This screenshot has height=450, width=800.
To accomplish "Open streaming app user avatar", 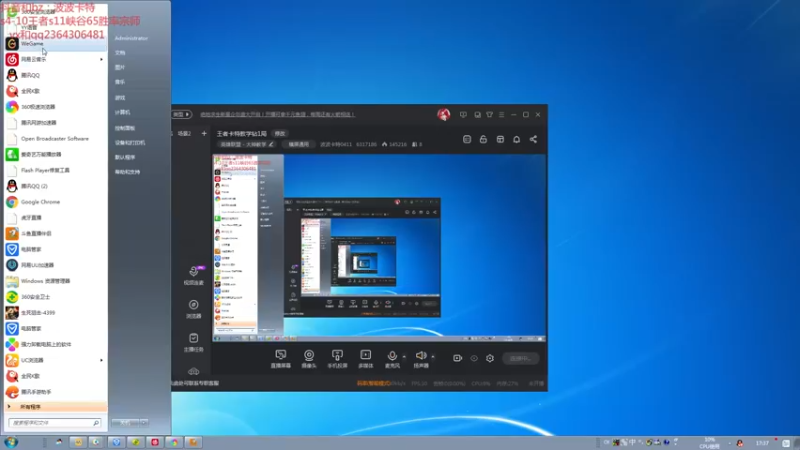I will [x=443, y=114].
